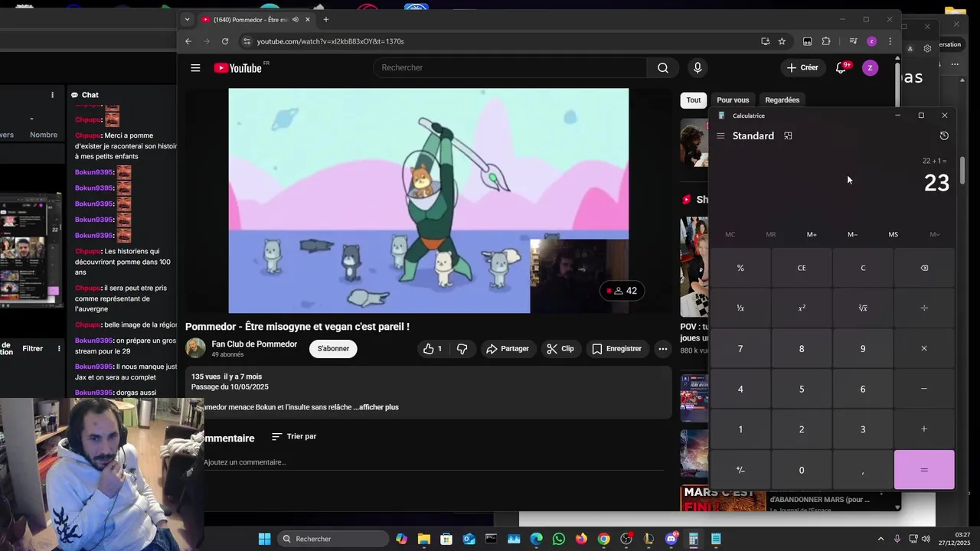Click the C clear key in Calculator

click(863, 268)
